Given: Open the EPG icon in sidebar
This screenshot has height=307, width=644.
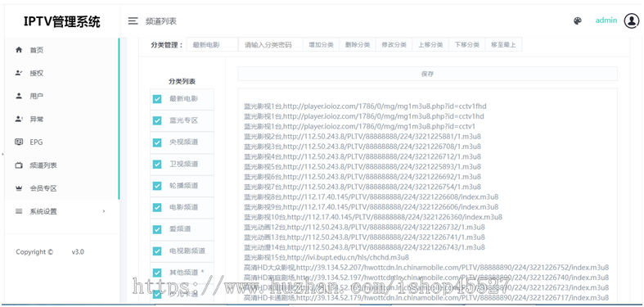Looking at the screenshot, I should tap(19, 142).
